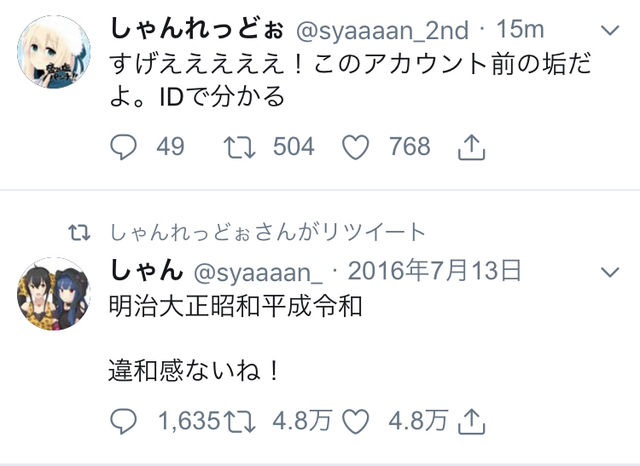Open options chevron on first tweet
Screen dimensions: 640x466
click(611, 30)
